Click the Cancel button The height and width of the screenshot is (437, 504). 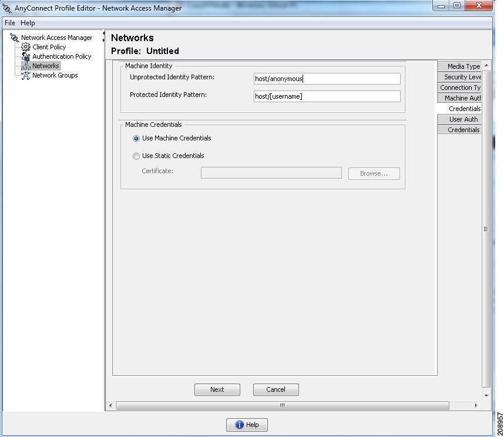coord(275,389)
